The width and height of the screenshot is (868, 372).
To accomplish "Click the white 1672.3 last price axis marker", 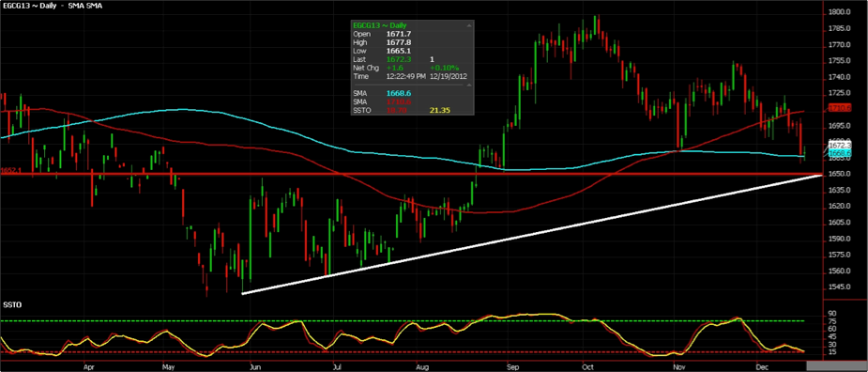I will tap(839, 146).
